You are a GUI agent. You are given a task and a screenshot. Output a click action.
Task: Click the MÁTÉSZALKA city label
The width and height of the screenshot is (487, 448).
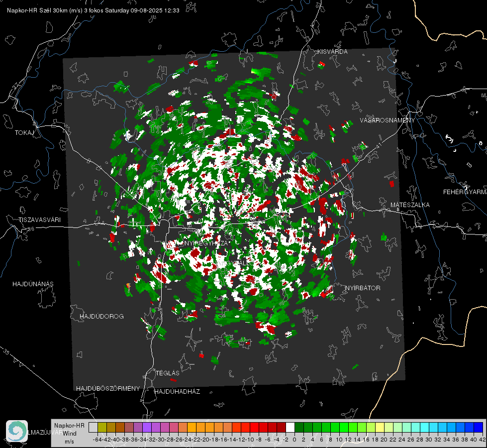pos(410,205)
